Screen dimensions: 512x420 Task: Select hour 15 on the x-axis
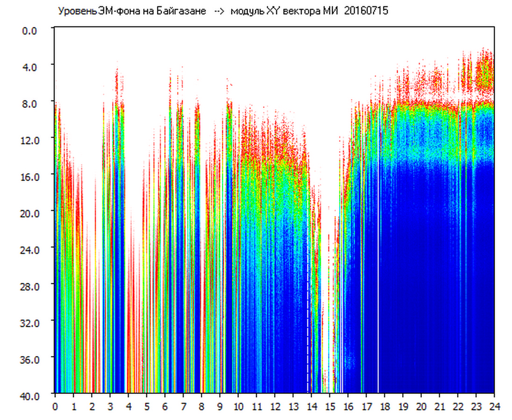[329, 406]
